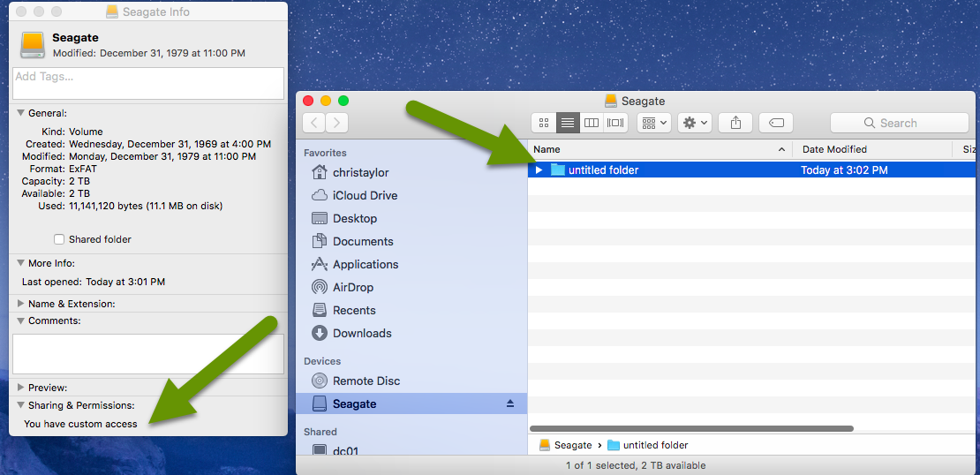This screenshot has height=475, width=980.
Task: Expand untitled folder disclosure triangle
Action: [539, 170]
